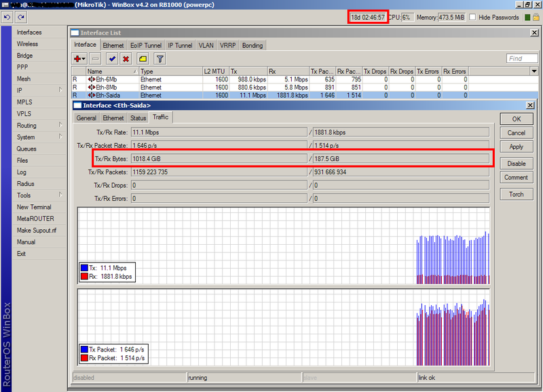Close the Interface List window
The height and width of the screenshot is (392, 543).
pyautogui.click(x=534, y=33)
